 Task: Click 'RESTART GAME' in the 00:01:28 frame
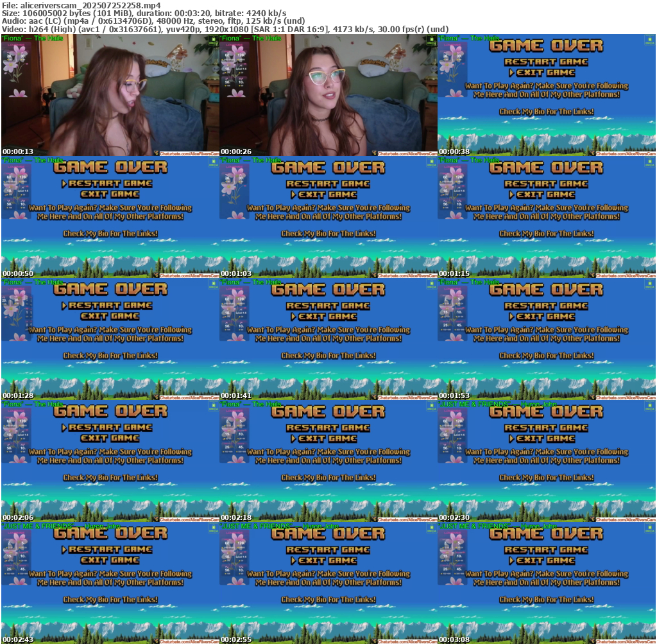(x=110, y=306)
